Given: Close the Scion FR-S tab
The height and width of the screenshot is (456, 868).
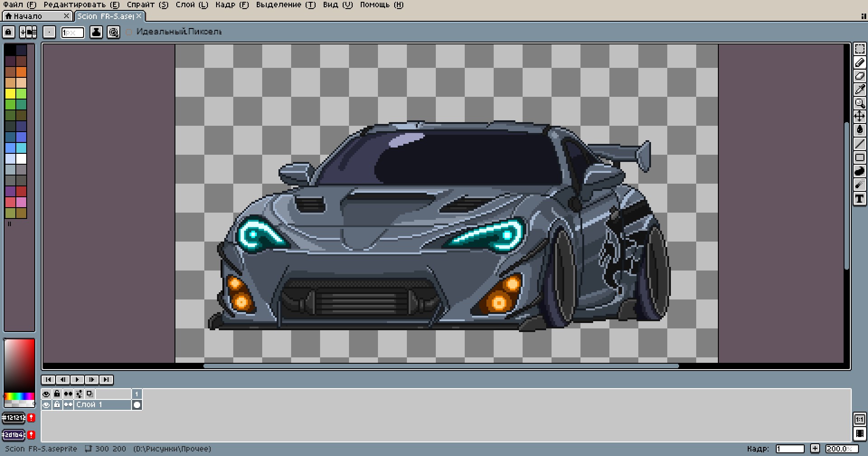Looking at the screenshot, I should [x=139, y=16].
